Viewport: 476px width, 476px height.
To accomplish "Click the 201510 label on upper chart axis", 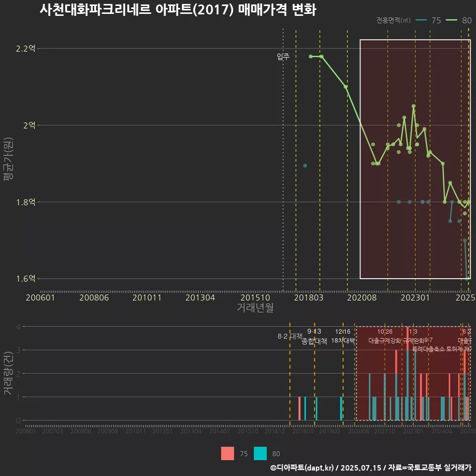I will tap(255, 297).
